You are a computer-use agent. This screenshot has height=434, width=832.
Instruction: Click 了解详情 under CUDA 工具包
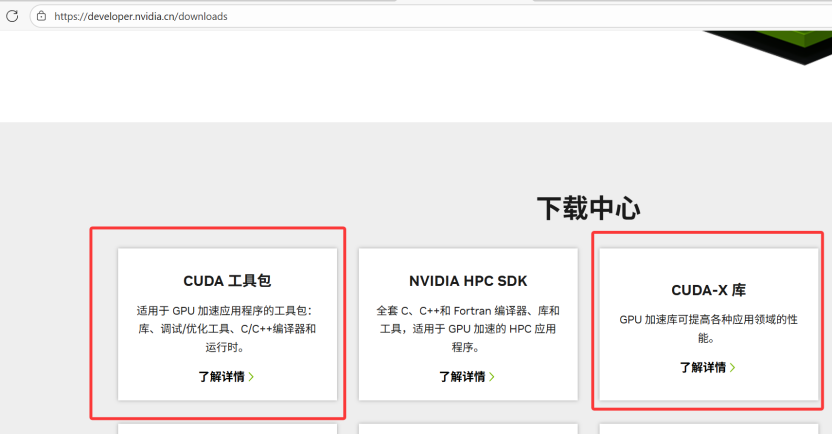(221, 377)
